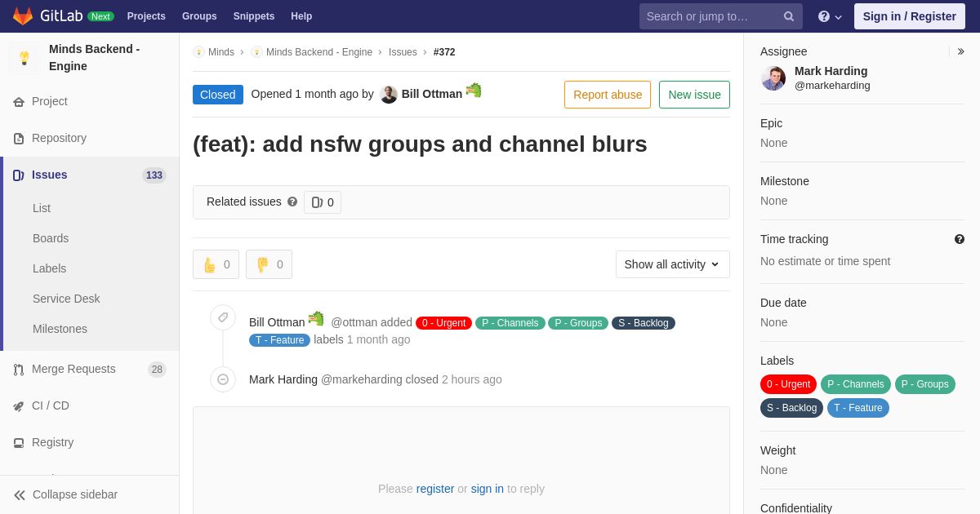
Task: Select Boards under Issues
Action: point(51,238)
